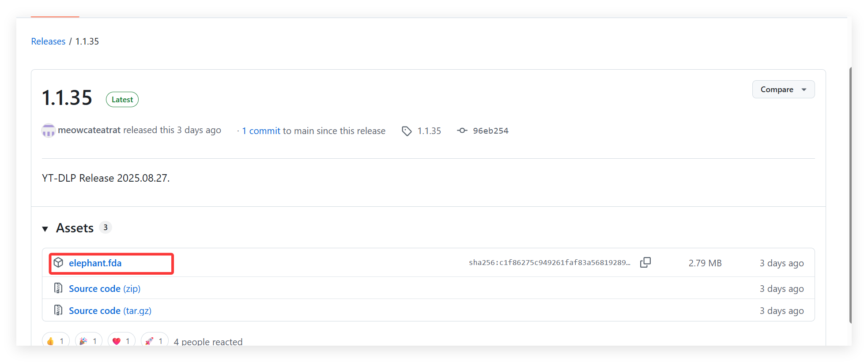Click the commit icon next to 96eb254
The image size is (868, 362).
462,131
